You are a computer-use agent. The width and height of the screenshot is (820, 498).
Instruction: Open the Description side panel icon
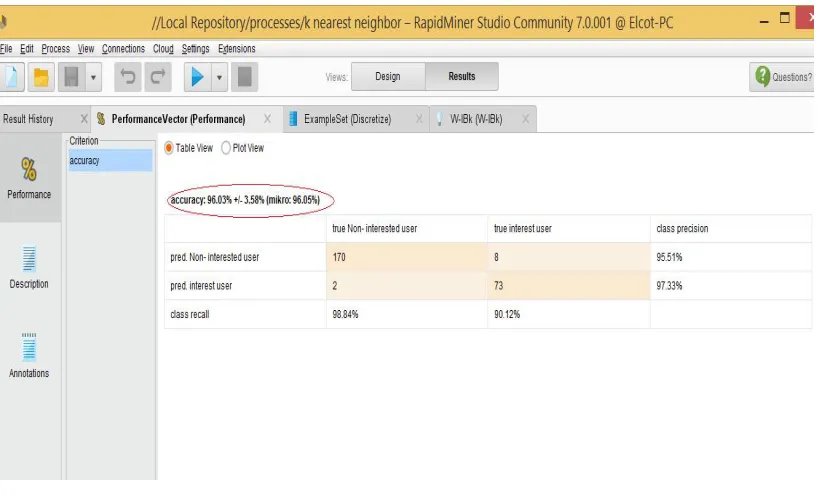pos(29,259)
